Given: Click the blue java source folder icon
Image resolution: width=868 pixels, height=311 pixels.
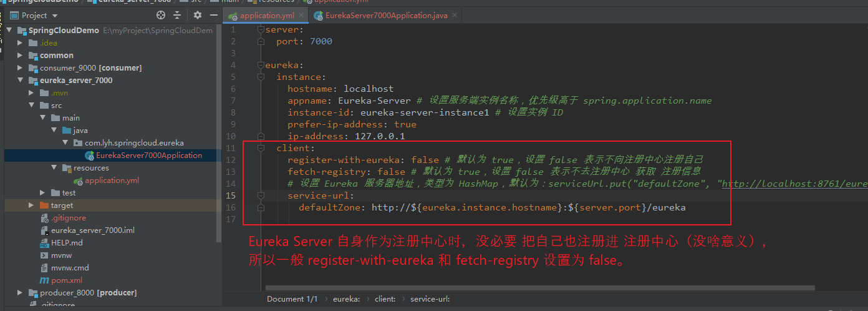Looking at the screenshot, I should (x=67, y=131).
